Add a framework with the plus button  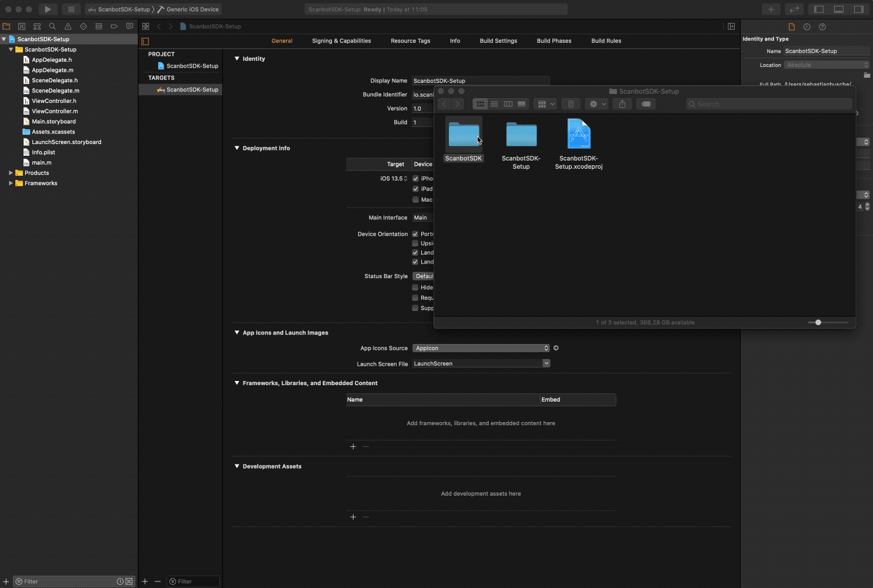click(353, 446)
